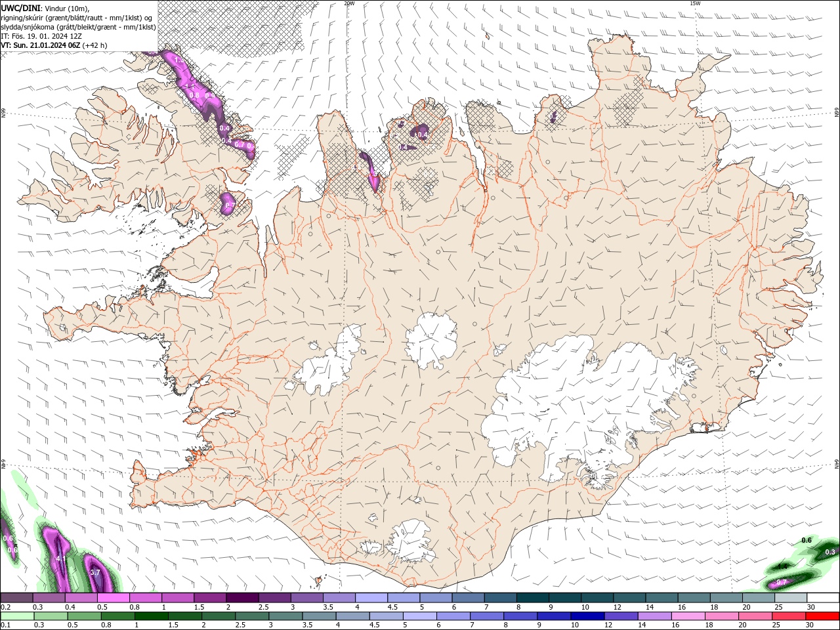840x630 pixels.
Task: Click the bold 0.6 value in southeast corner
Action: [807, 540]
